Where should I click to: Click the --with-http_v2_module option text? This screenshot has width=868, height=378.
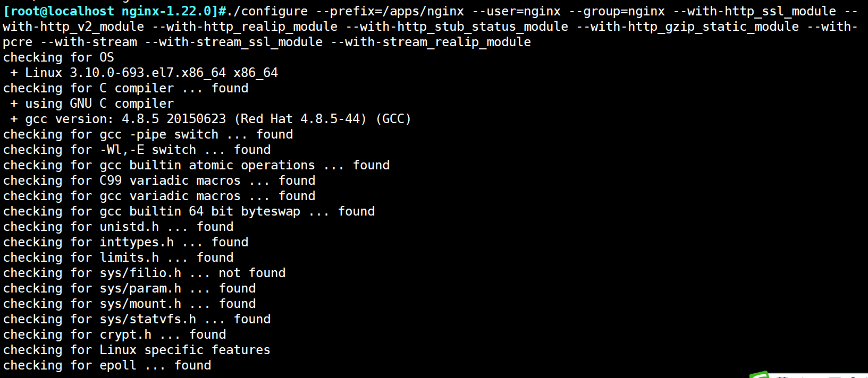point(73,27)
